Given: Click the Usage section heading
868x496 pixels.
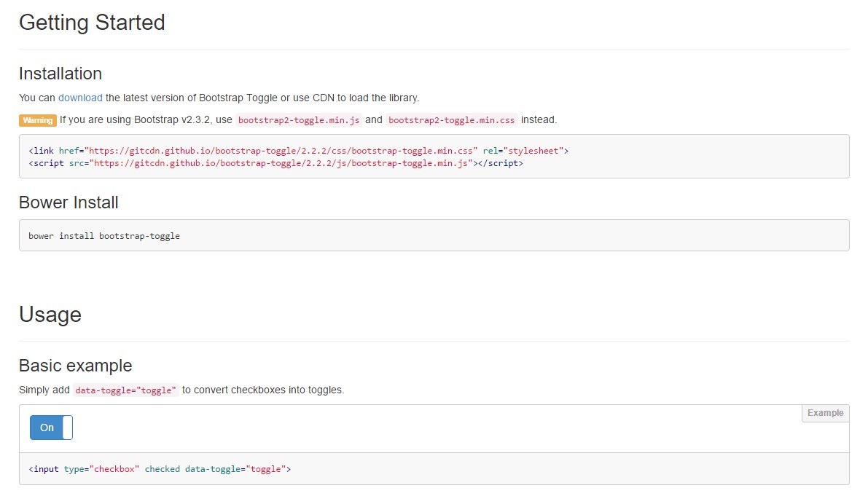Looking at the screenshot, I should [x=50, y=315].
